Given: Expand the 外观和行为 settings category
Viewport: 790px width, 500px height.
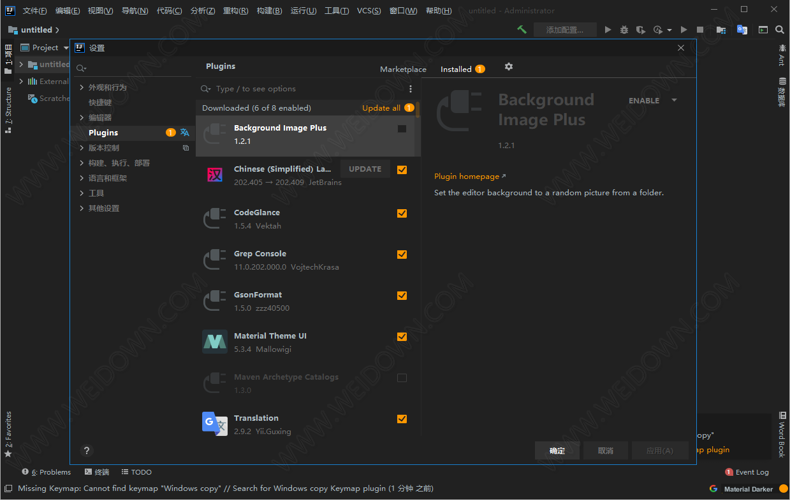Looking at the screenshot, I should (x=82, y=87).
